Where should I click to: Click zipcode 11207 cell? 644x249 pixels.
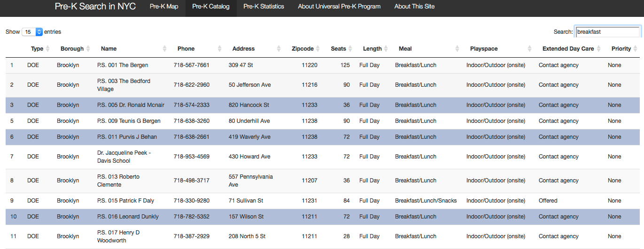point(310,181)
